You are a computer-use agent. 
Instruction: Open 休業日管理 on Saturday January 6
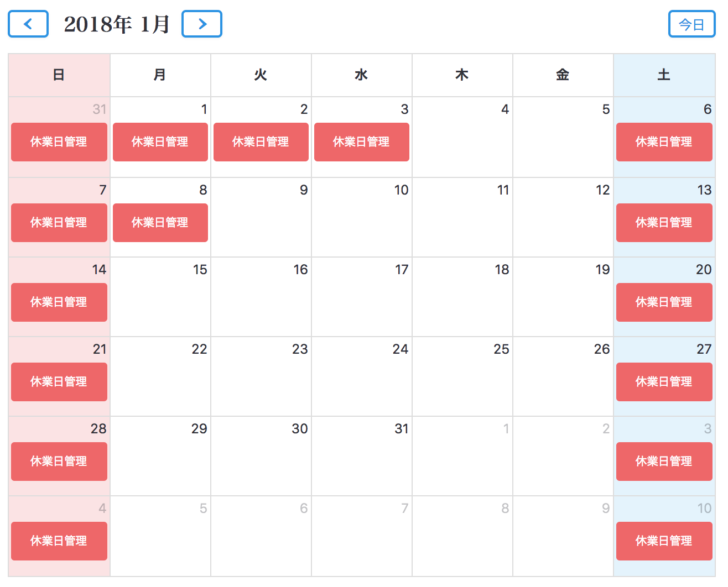[x=664, y=142]
